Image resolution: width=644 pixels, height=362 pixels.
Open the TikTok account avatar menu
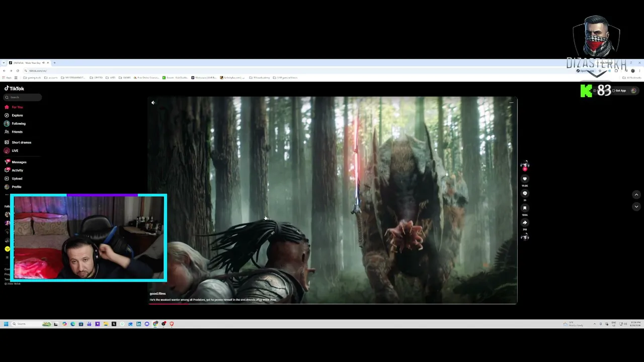pos(633,90)
